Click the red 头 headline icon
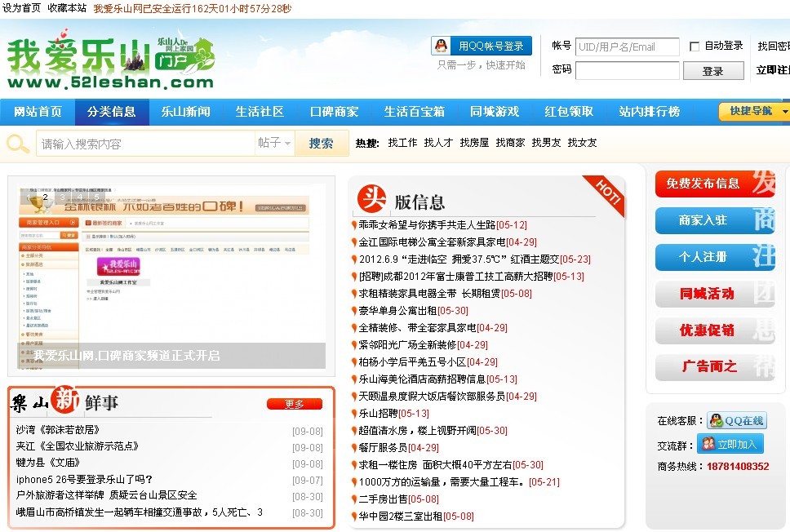The height and width of the screenshot is (532, 790). [x=371, y=198]
